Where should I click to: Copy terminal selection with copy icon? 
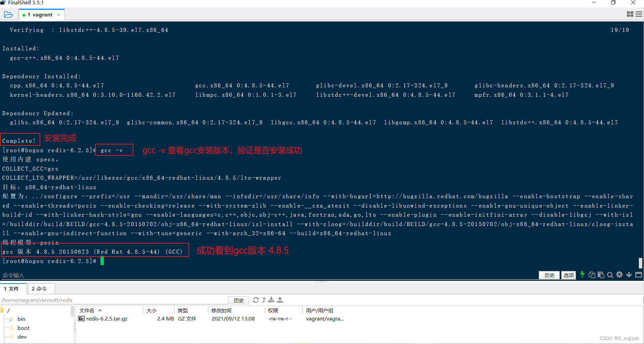coord(592,275)
